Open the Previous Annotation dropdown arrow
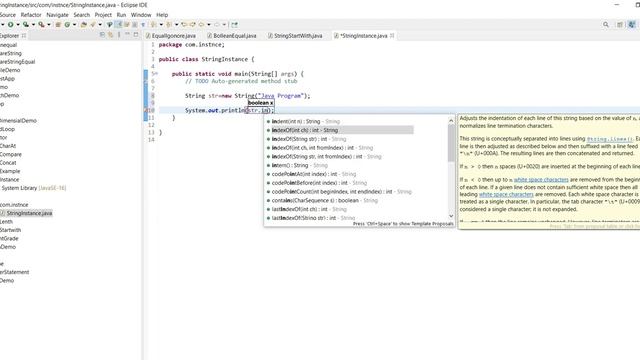Image resolution: width=640 pixels, height=360 pixels. click(x=176, y=24)
